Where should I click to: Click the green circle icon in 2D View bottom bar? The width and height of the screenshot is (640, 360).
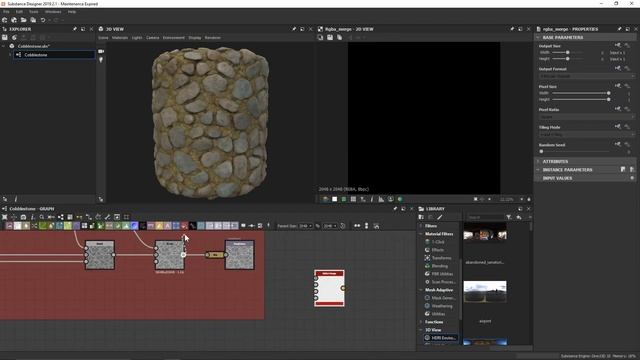point(400,199)
